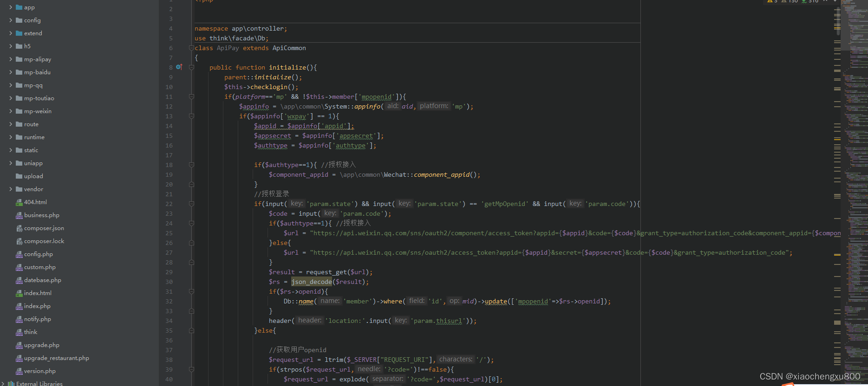Click the ltrim call on line 38
The height and width of the screenshot is (386, 868).
coord(334,360)
